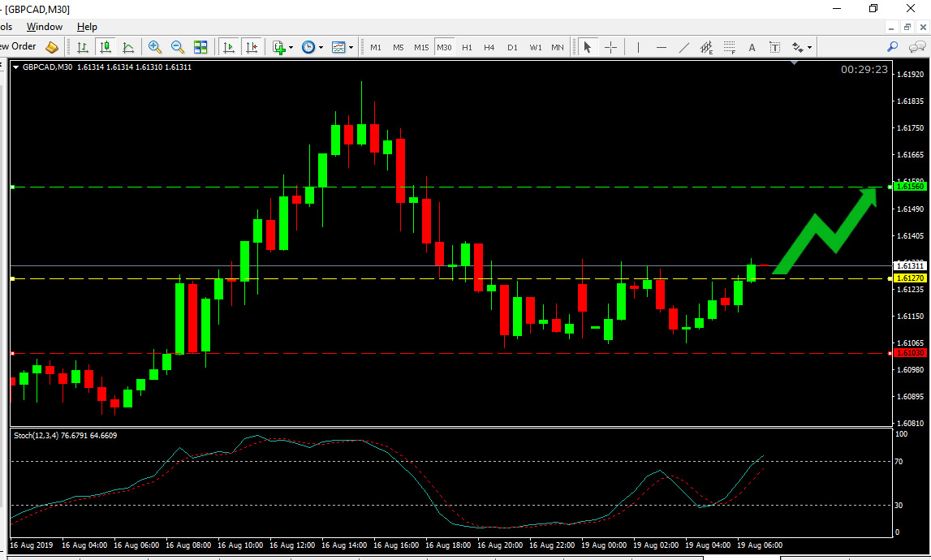The width and height of the screenshot is (931, 560).
Task: Select the M1 timeframe
Action: coord(376,48)
